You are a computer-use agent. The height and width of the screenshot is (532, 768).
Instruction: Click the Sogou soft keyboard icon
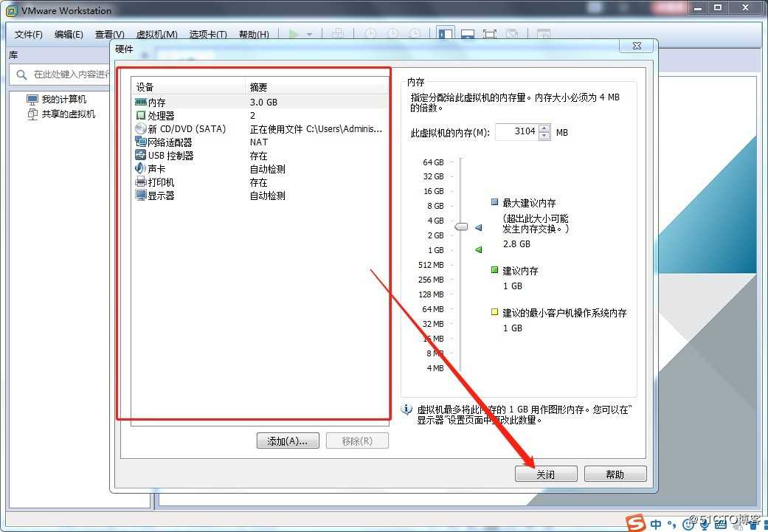click(721, 524)
